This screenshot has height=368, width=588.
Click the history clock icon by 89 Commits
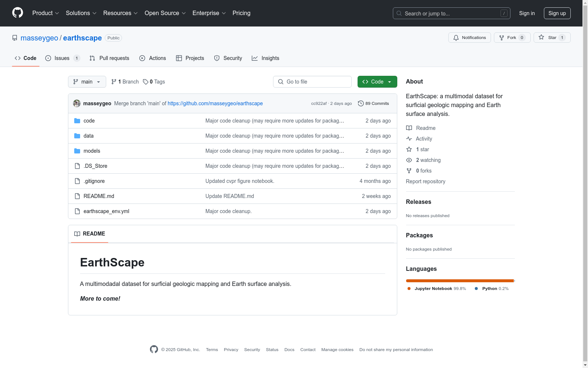tap(361, 103)
